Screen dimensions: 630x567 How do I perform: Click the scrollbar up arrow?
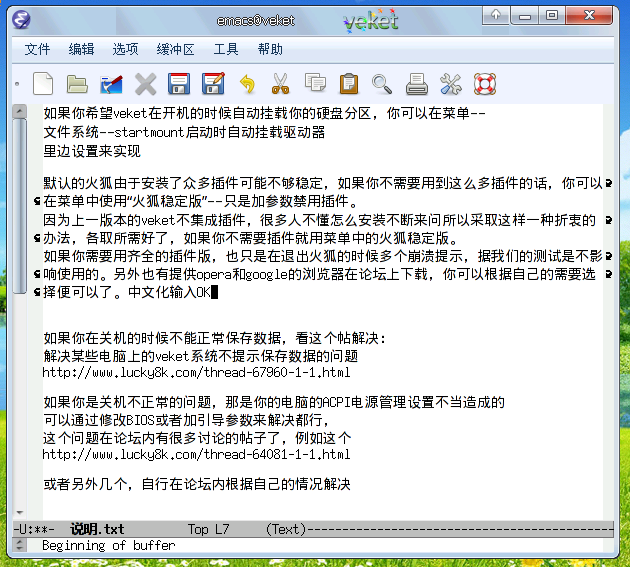(x=19, y=111)
